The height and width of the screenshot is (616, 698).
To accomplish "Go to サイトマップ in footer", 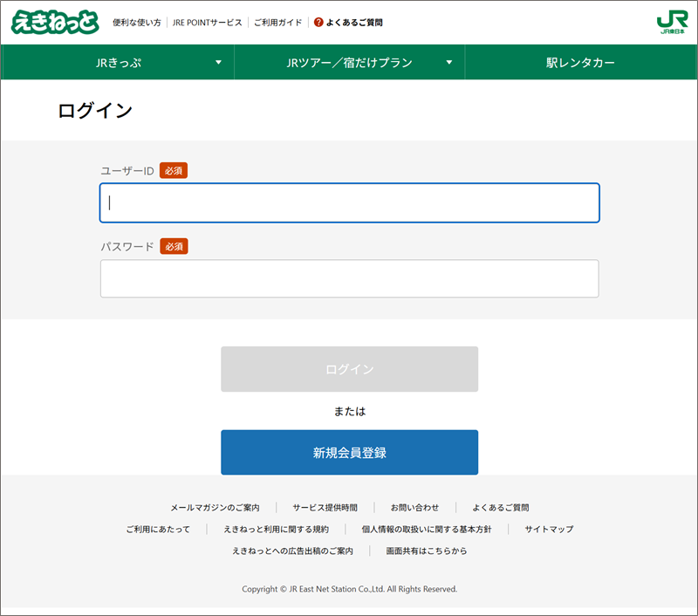I will pyautogui.click(x=549, y=529).
